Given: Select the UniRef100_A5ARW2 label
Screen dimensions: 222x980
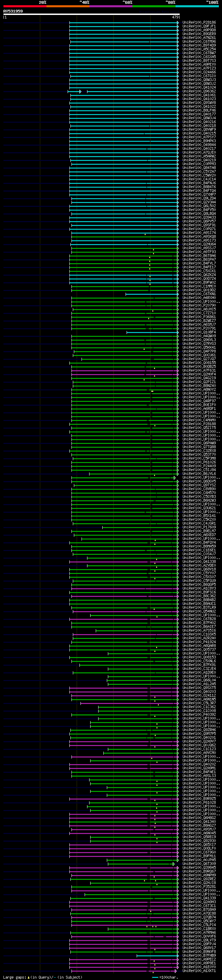Looking at the screenshot, I should (x=199, y=156).
